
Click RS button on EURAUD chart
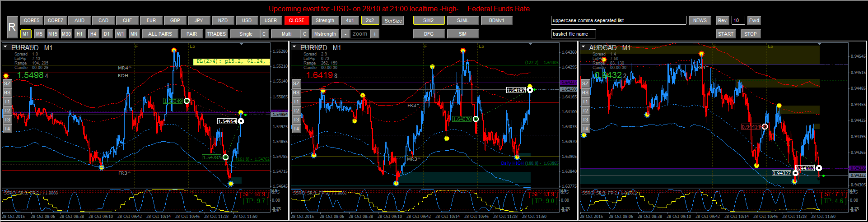coord(7,92)
